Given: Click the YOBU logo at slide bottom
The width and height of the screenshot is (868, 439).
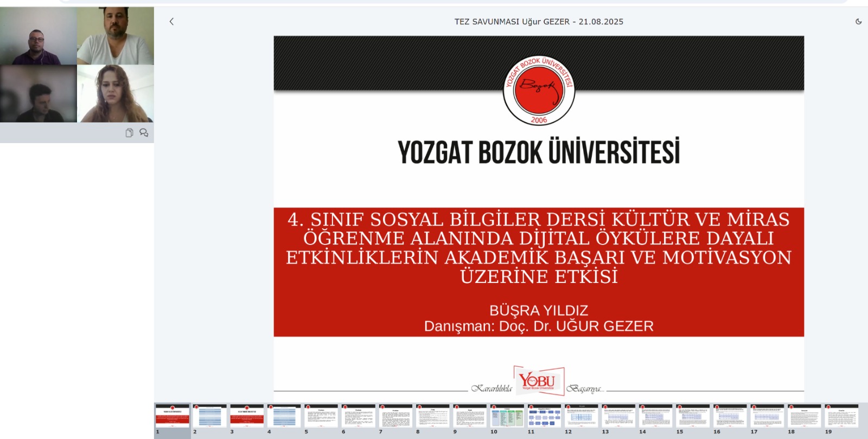Looking at the screenshot, I should (539, 380).
